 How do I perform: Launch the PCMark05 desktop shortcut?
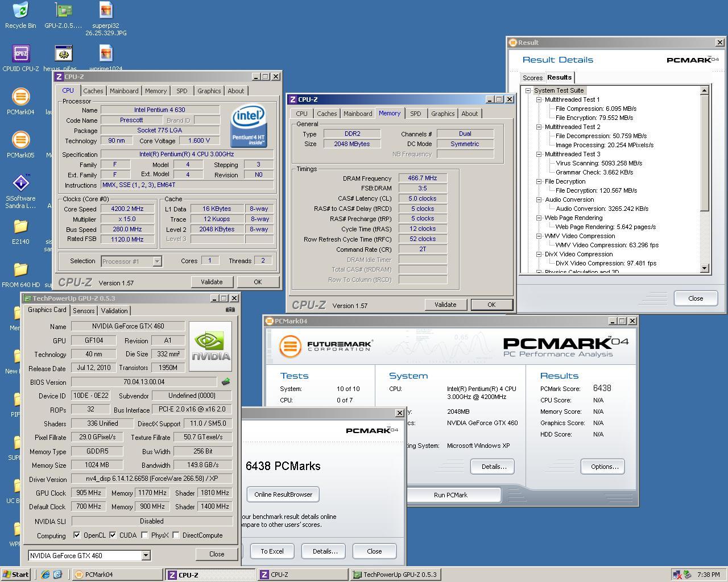(x=20, y=145)
